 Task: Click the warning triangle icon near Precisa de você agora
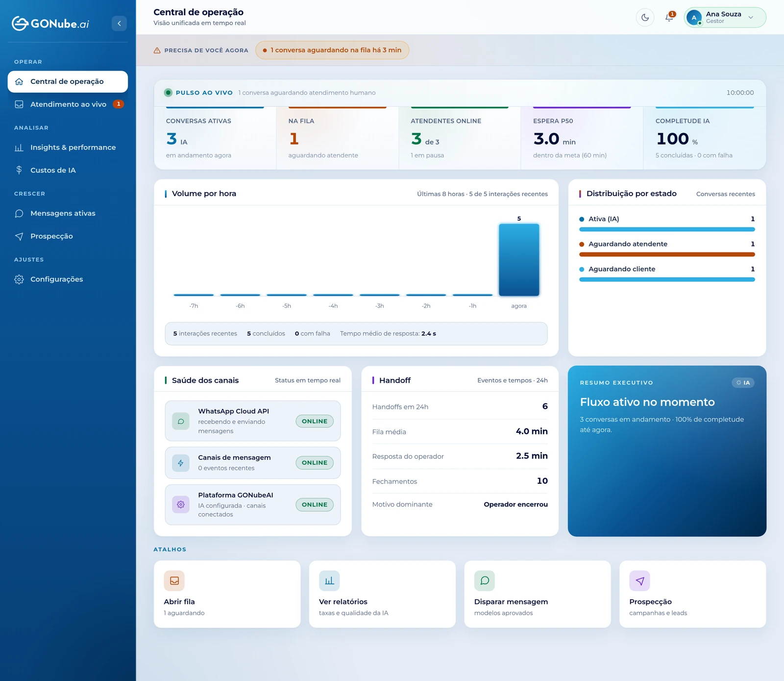coord(157,50)
